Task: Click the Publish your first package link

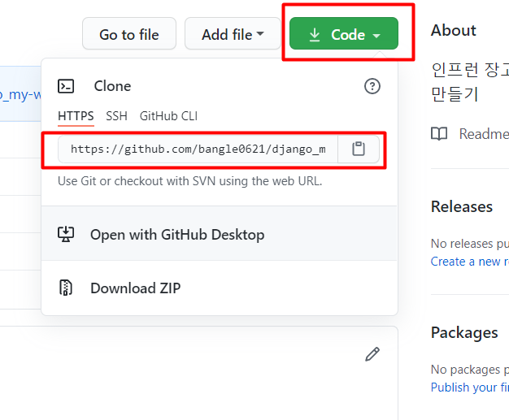Action: (x=470, y=388)
